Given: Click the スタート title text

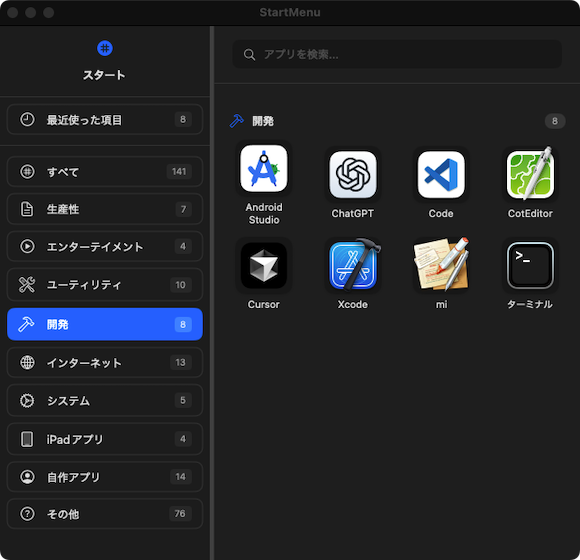Looking at the screenshot, I should (104, 75).
